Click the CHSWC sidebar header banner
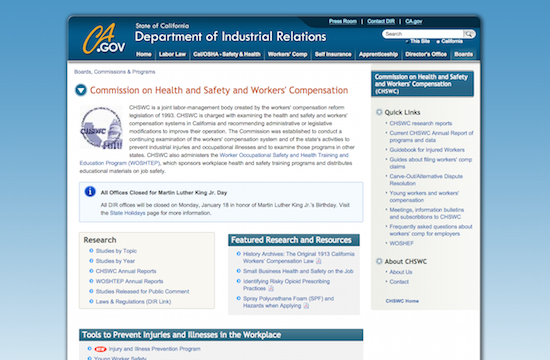 [422, 84]
